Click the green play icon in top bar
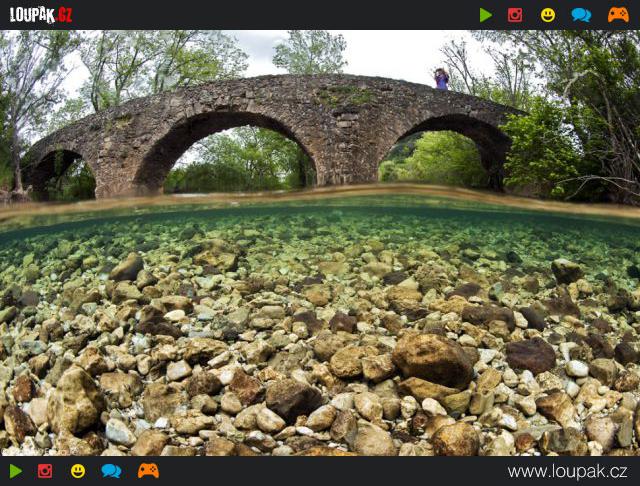The height and width of the screenshot is (486, 640). click(485, 15)
